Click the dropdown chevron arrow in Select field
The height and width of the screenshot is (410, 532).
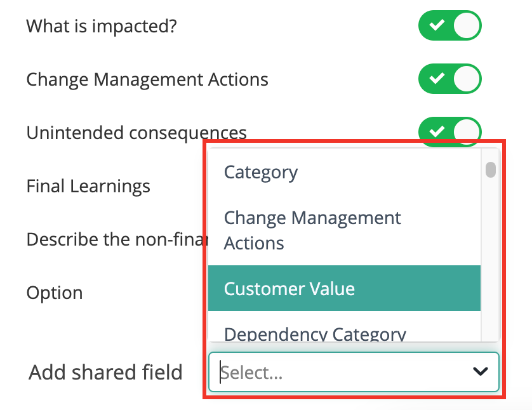481,371
